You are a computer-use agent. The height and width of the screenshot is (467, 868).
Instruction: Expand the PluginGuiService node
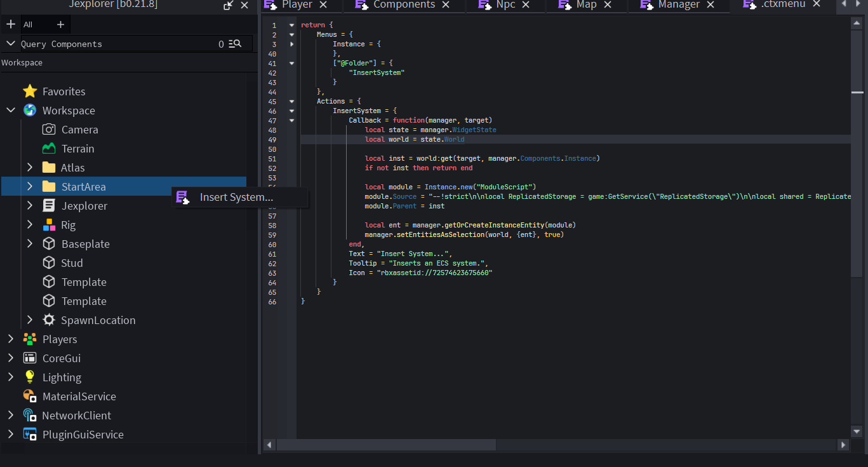(11, 435)
